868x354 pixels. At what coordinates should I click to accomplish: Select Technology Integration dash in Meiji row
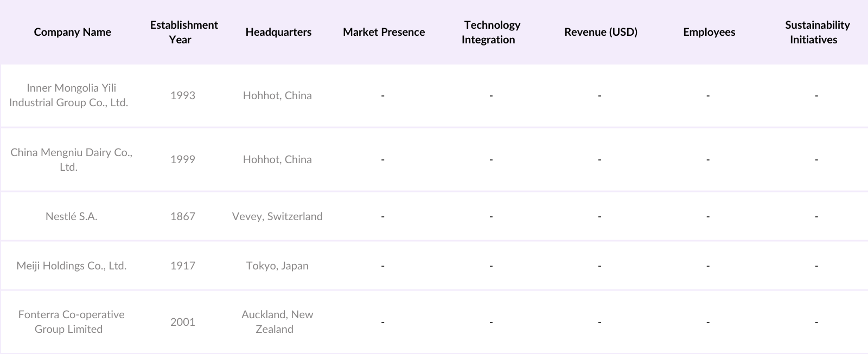tap(491, 266)
